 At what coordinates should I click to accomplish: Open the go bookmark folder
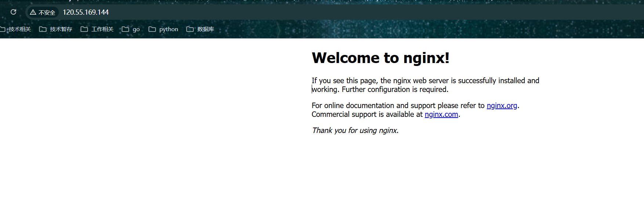coord(131,29)
